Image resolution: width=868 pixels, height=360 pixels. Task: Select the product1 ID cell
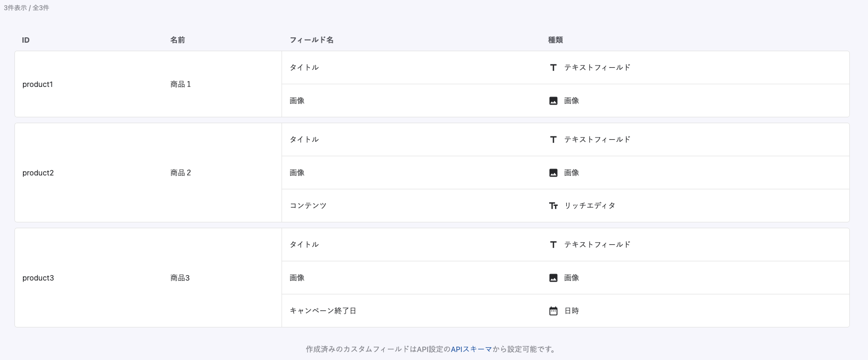[38, 84]
